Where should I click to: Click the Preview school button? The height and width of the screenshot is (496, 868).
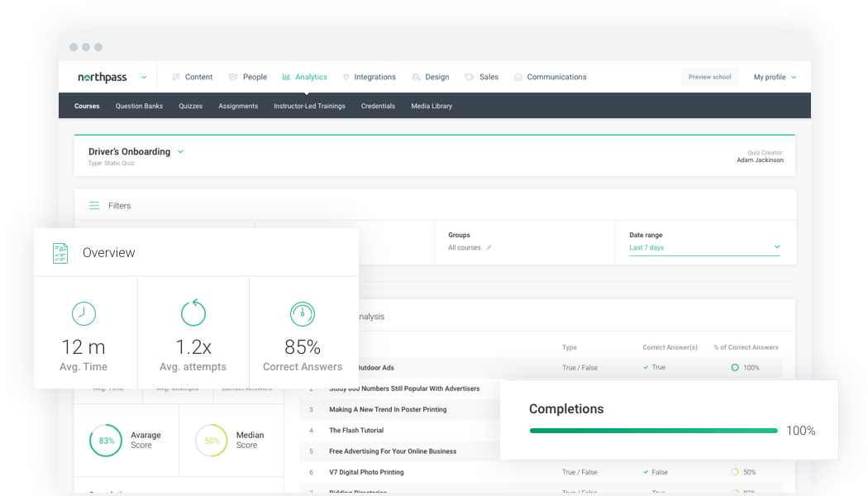point(709,77)
